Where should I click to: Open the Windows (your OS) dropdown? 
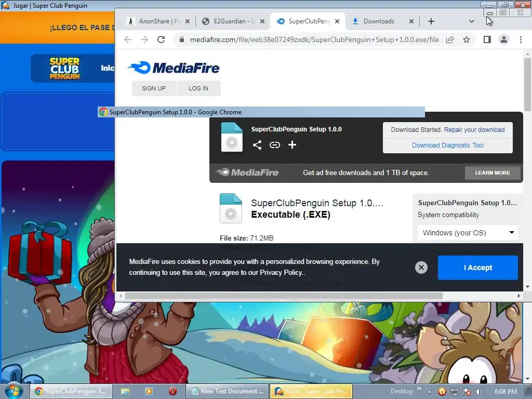(468, 233)
